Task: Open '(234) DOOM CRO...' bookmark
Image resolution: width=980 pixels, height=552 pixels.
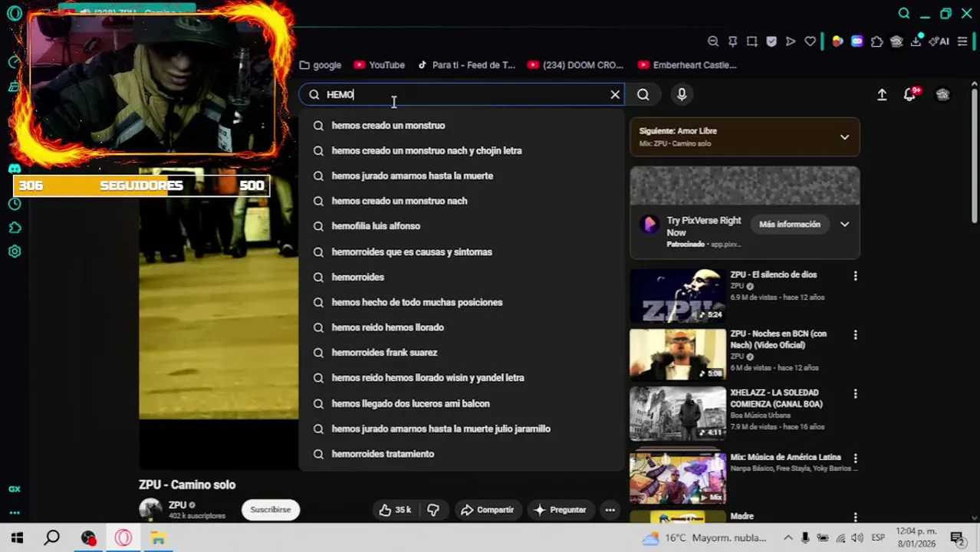Action: pos(576,65)
